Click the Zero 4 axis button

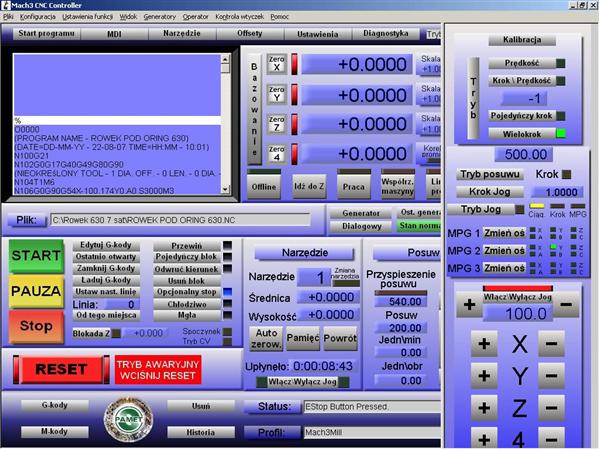click(276, 153)
